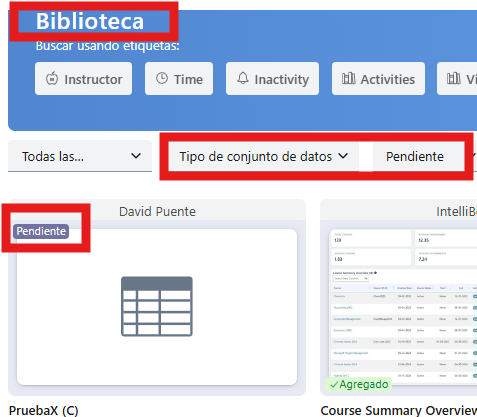Click the table icon in PruebaX card
477x417 pixels.
[157, 306]
